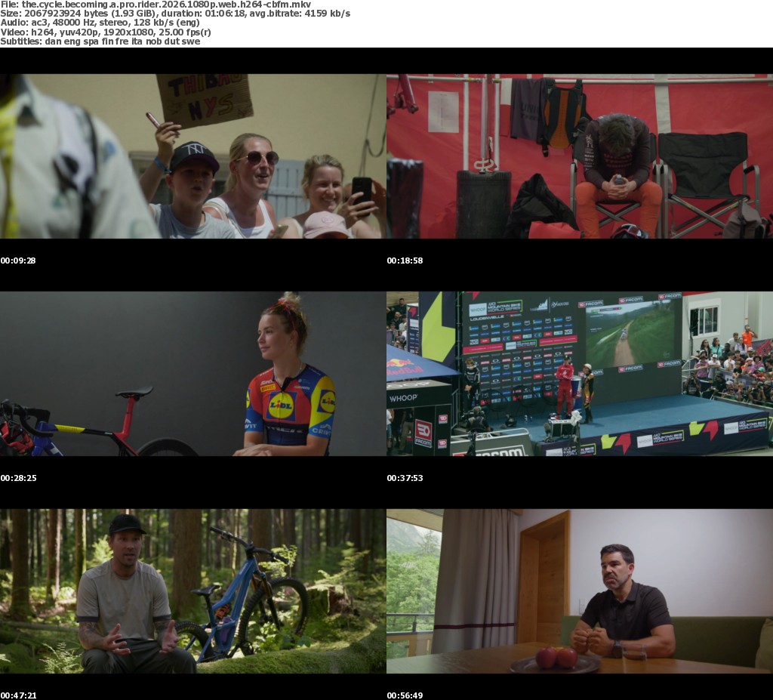Select the thumbnail of rider sitting in red tent
The width and height of the screenshot is (773, 700).
[x=579, y=156]
